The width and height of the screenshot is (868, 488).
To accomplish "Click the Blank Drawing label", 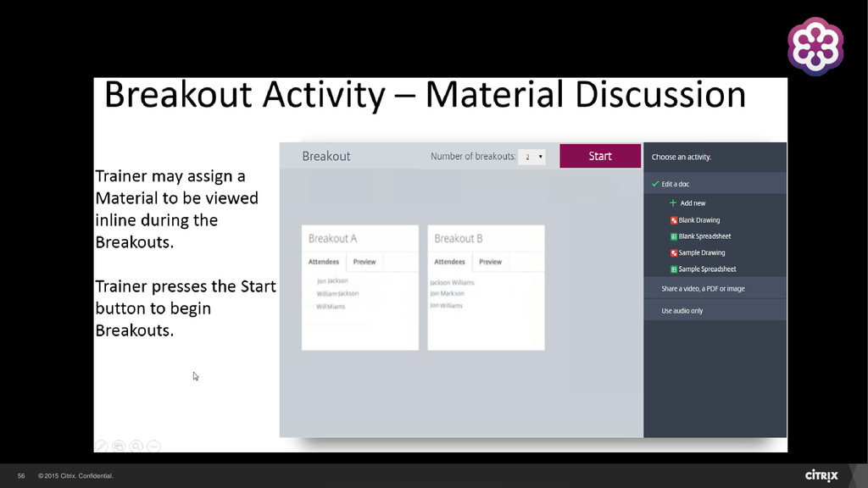I will (x=699, y=220).
